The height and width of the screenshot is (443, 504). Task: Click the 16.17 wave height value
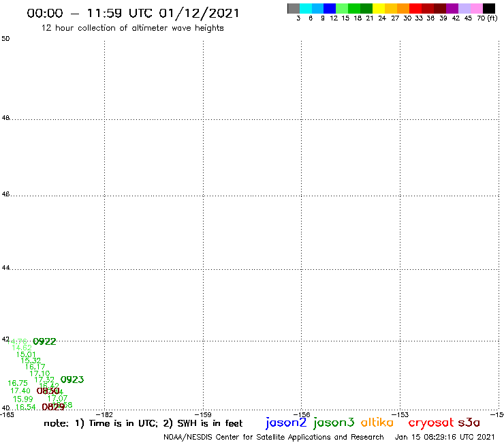click(x=35, y=367)
